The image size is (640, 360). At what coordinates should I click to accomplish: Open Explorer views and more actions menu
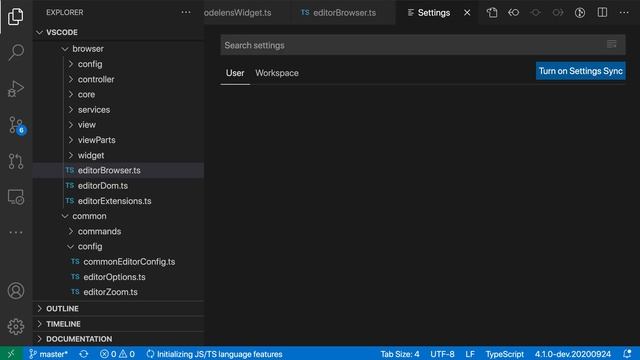pos(186,12)
